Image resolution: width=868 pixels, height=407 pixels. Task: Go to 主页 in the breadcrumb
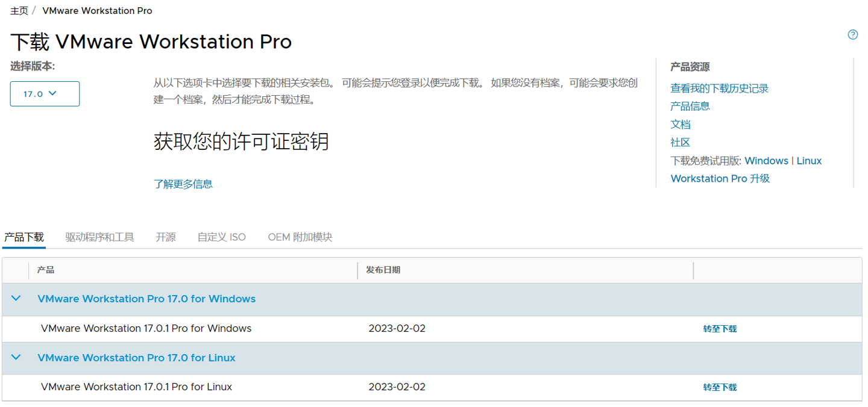click(19, 11)
